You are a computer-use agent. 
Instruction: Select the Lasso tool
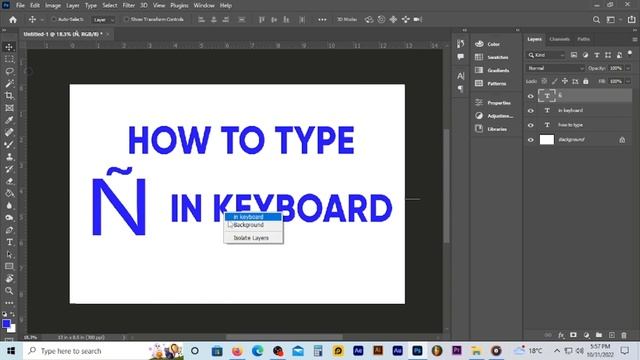click(9, 71)
